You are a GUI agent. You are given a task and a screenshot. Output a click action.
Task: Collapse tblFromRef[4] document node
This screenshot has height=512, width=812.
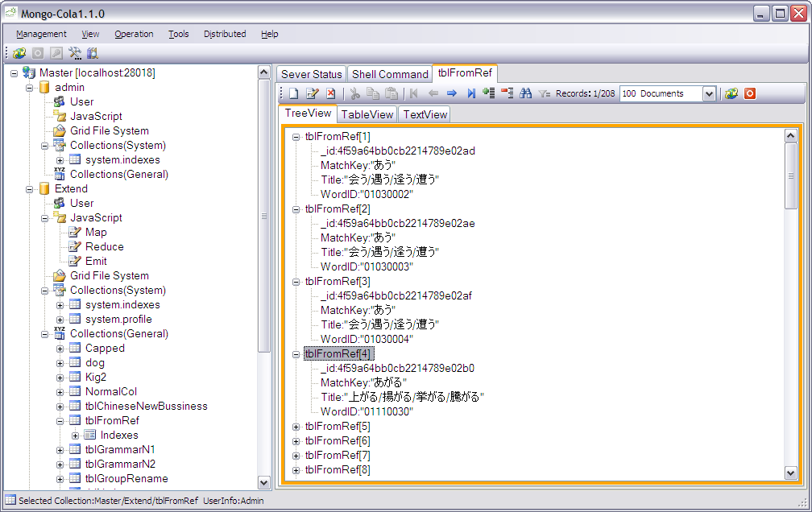click(x=296, y=355)
